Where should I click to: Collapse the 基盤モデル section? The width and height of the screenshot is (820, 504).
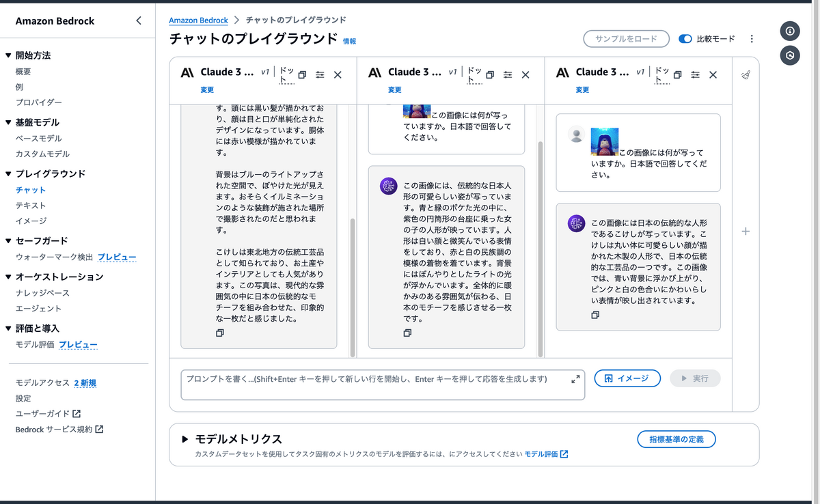point(8,122)
